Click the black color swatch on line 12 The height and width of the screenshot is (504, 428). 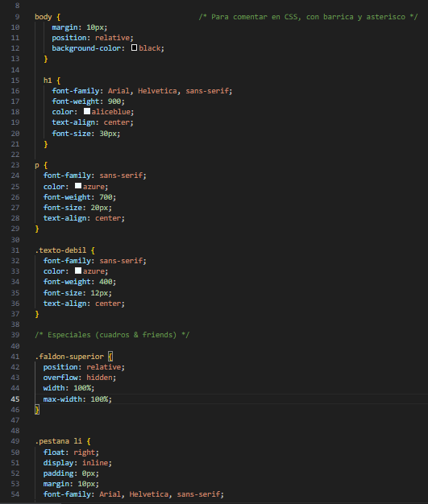134,48
